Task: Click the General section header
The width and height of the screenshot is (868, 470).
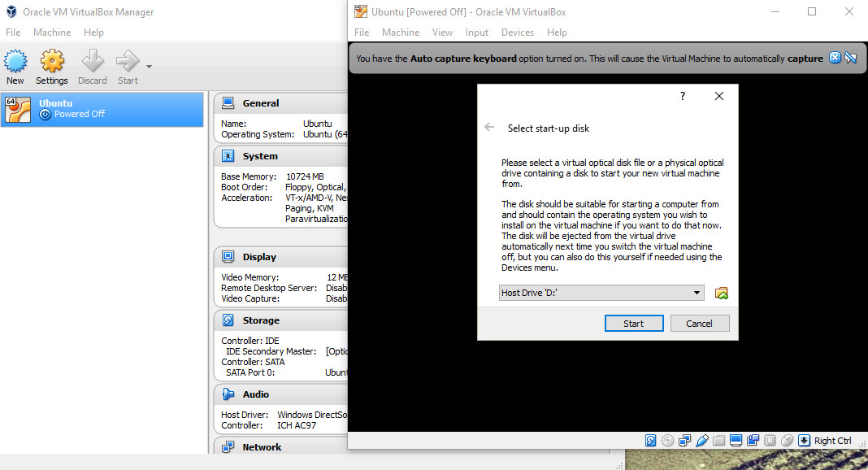Action: pos(261,103)
